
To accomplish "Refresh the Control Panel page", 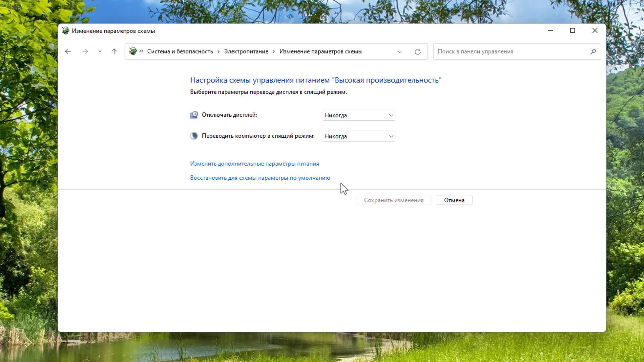I will (x=418, y=52).
